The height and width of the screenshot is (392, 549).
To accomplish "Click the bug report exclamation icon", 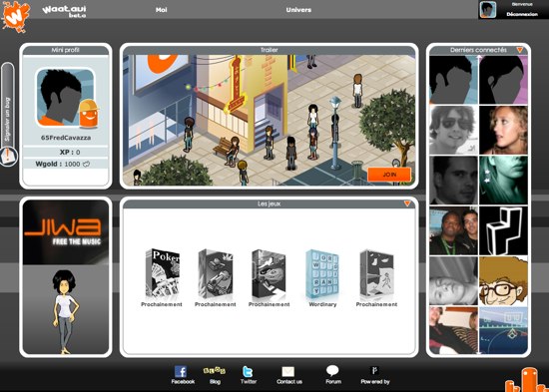I will [x=8, y=157].
